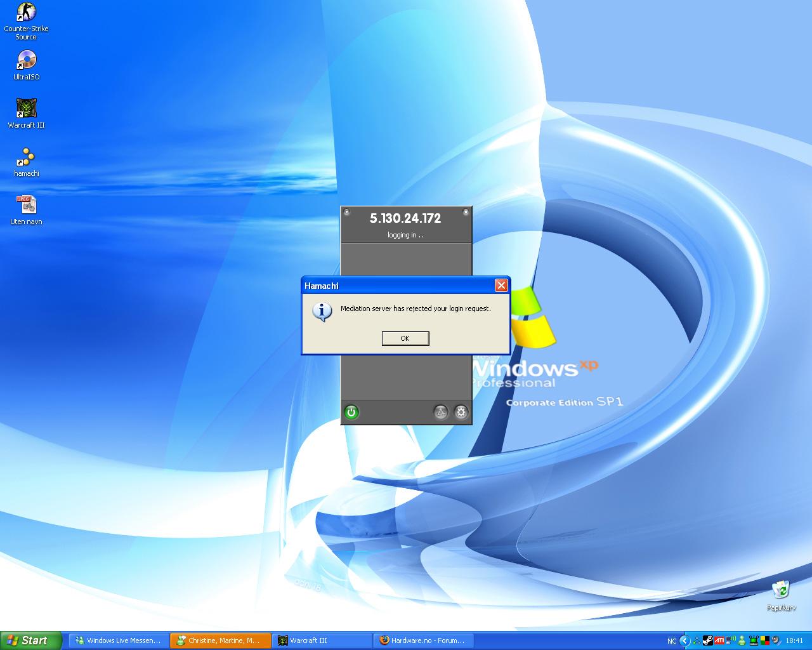812x650 pixels.
Task: Open Hamachi gear settings menu
Action: (x=461, y=412)
